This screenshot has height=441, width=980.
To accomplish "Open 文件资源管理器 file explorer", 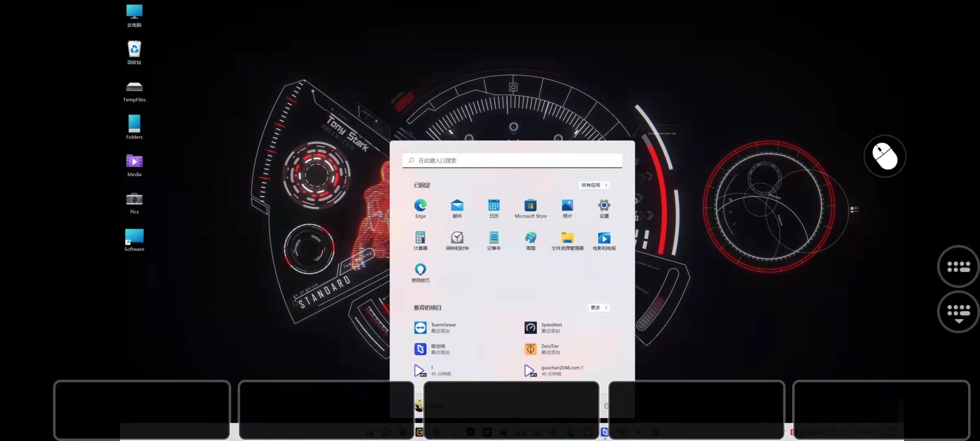I will pyautogui.click(x=567, y=241).
